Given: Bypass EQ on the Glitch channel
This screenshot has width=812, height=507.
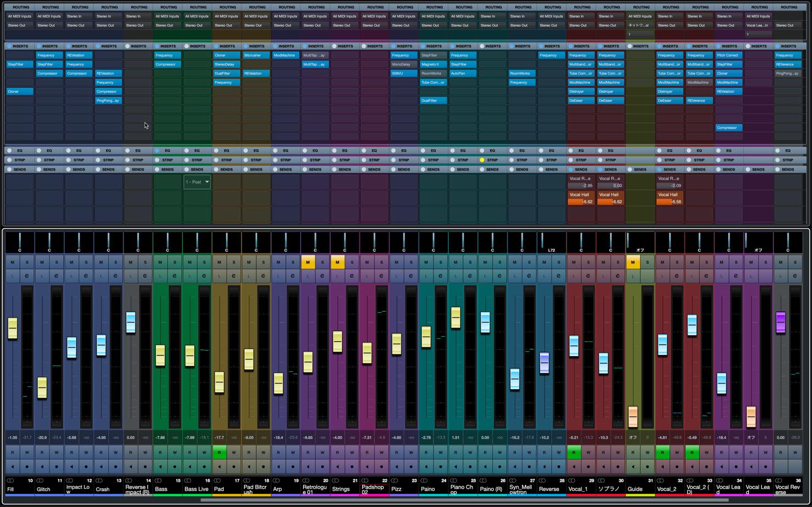Looking at the screenshot, I should click(x=39, y=150).
